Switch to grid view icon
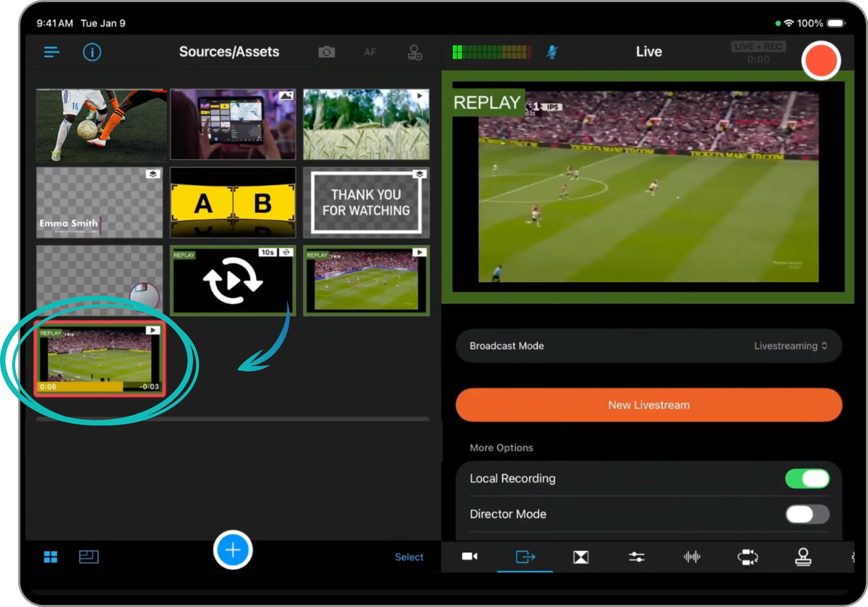The image size is (868, 607). pos(50,557)
